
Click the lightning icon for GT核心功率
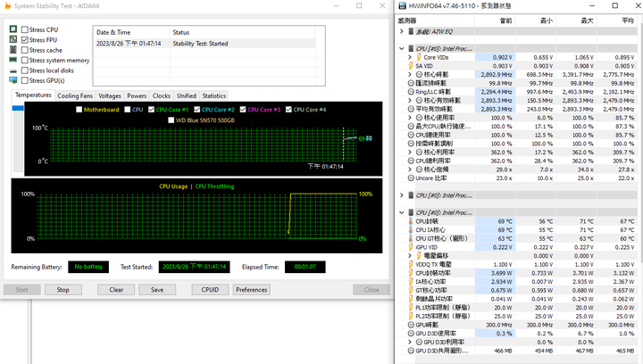(411, 289)
